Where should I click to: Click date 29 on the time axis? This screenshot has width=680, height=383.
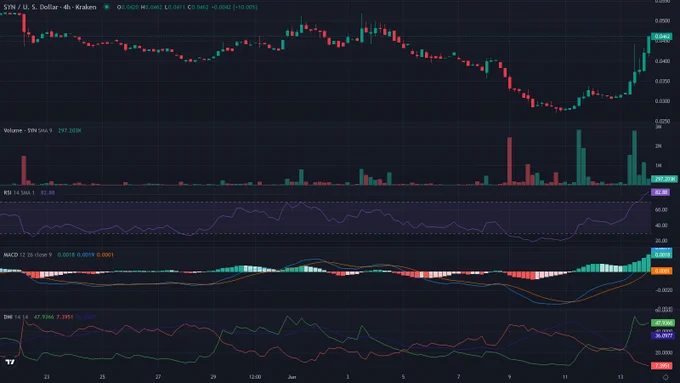[213, 377]
